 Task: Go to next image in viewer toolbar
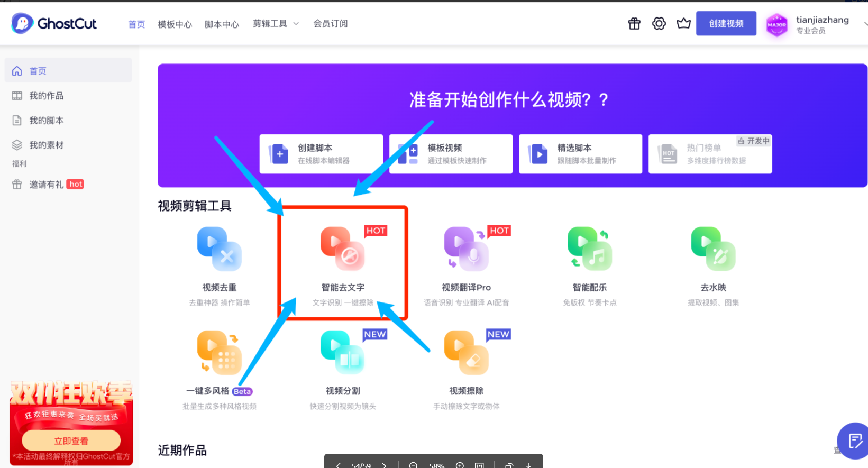(384, 465)
